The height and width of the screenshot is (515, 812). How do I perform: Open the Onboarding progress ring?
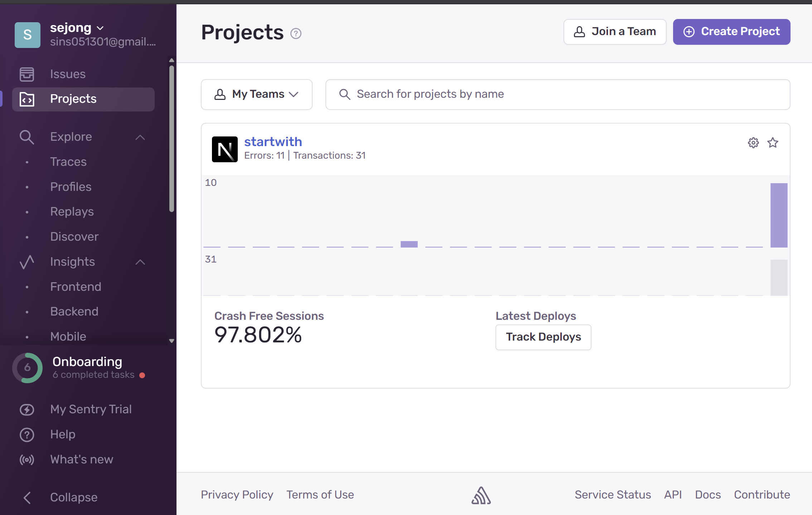point(28,368)
